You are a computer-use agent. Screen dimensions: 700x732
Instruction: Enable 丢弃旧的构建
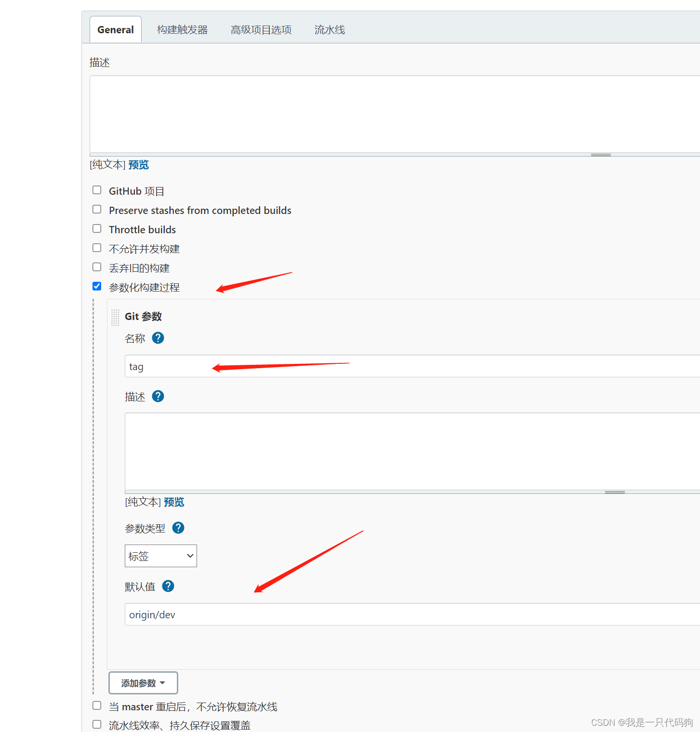point(97,266)
